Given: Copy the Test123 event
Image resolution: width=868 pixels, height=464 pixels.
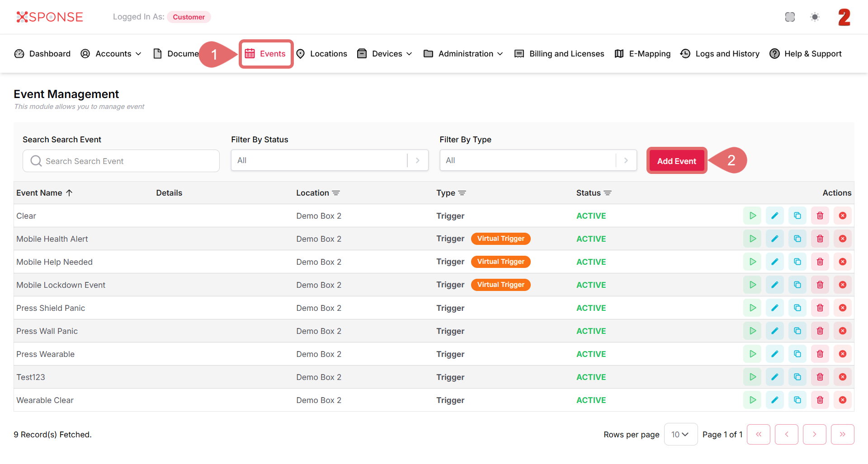Looking at the screenshot, I should tap(797, 377).
